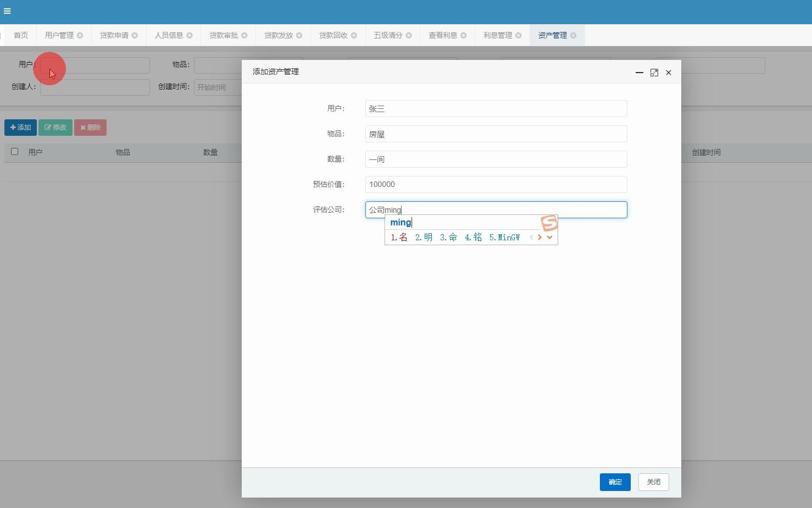Viewport: 812px width, 508px height.
Task: Maximize the 添加资产管理 dialog
Action: 654,73
